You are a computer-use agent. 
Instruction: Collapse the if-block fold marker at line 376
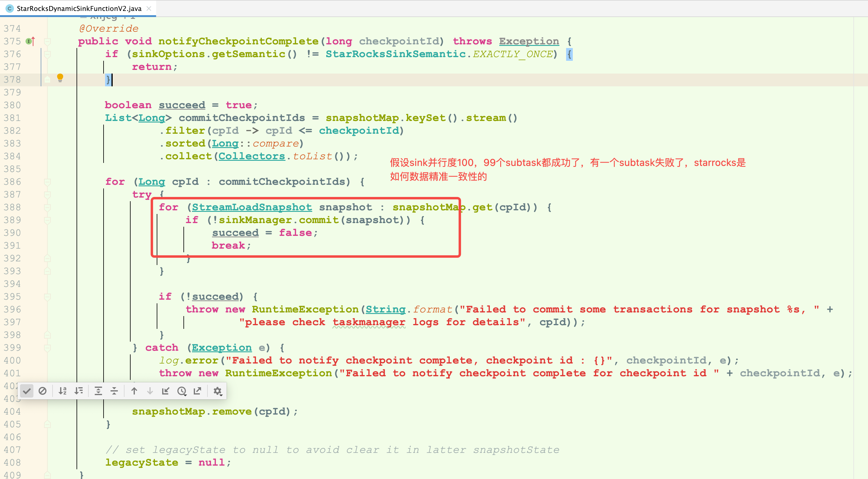(x=47, y=54)
